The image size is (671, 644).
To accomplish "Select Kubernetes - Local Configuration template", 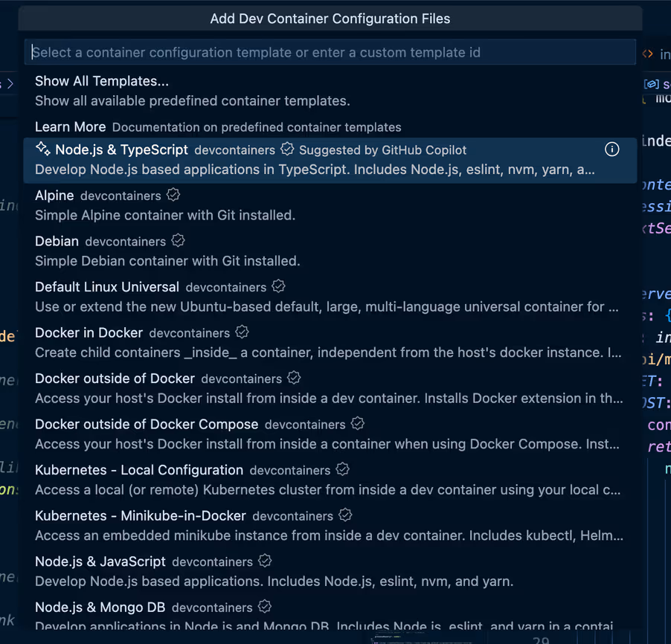I will pos(330,480).
